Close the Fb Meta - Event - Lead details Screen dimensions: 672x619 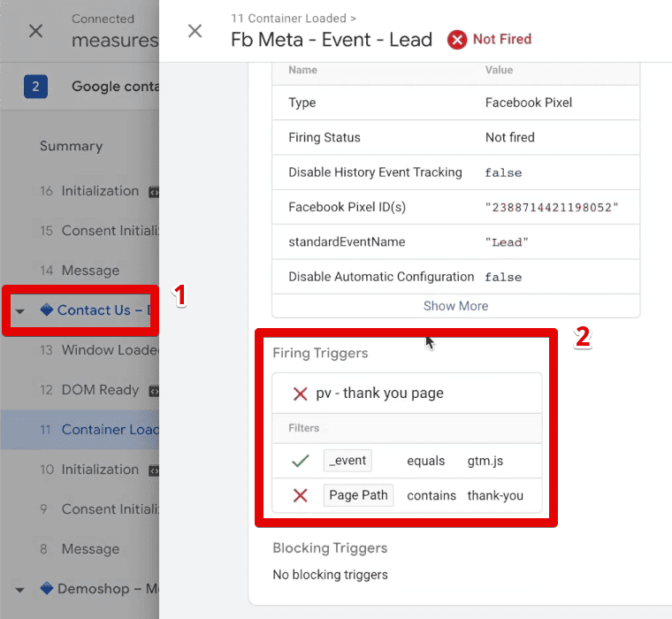195,31
